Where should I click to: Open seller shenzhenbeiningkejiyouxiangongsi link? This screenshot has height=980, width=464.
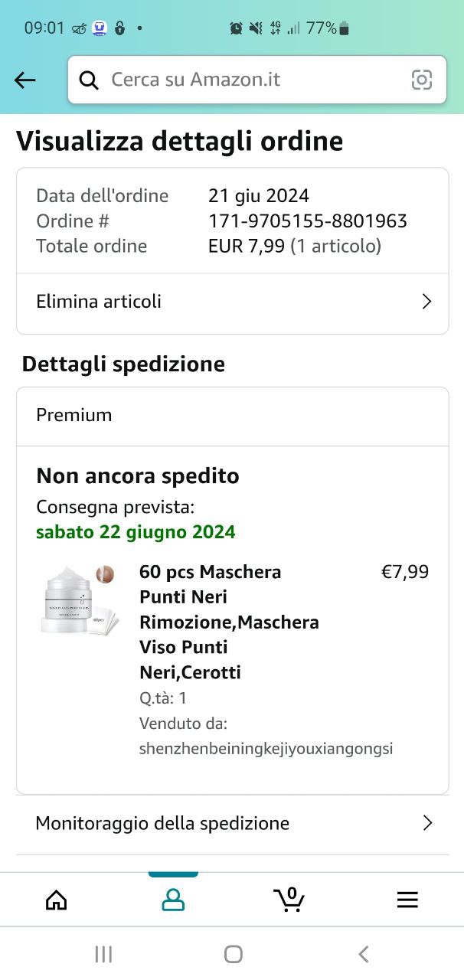pos(266,749)
